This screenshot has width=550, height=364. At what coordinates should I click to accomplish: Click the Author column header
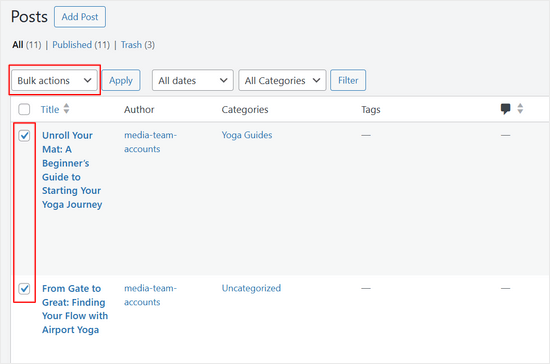point(139,109)
